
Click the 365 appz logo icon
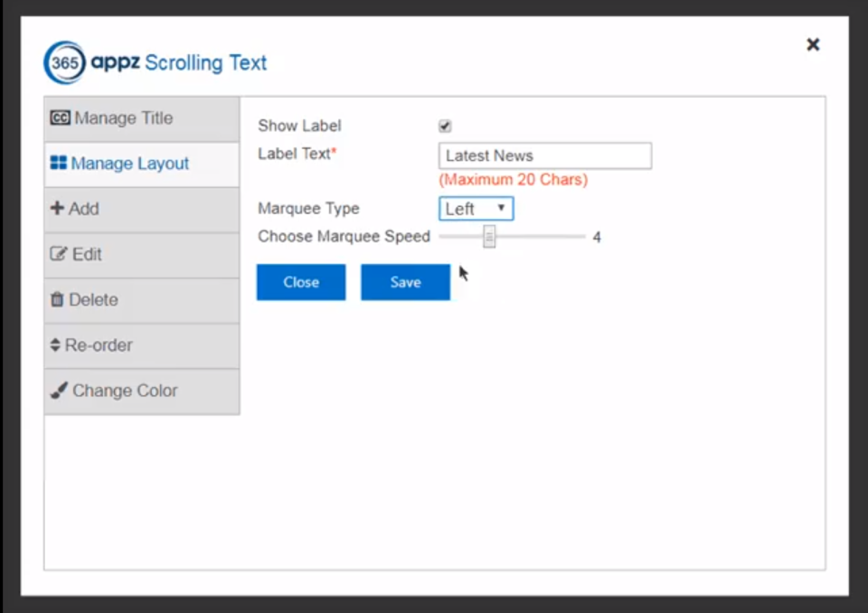(x=65, y=62)
